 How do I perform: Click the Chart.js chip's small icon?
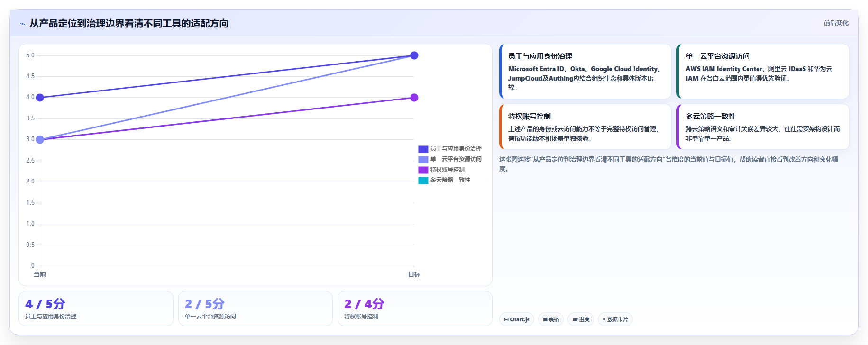506,320
